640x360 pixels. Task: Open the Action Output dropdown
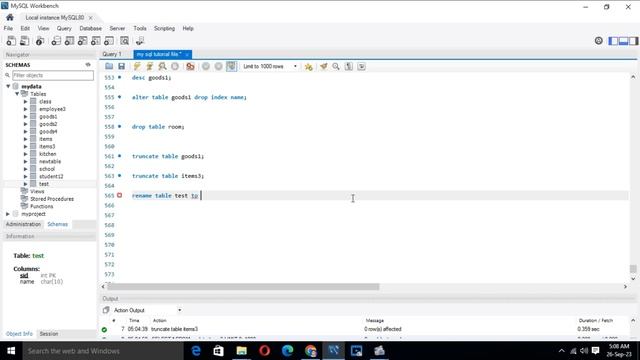pos(179,310)
